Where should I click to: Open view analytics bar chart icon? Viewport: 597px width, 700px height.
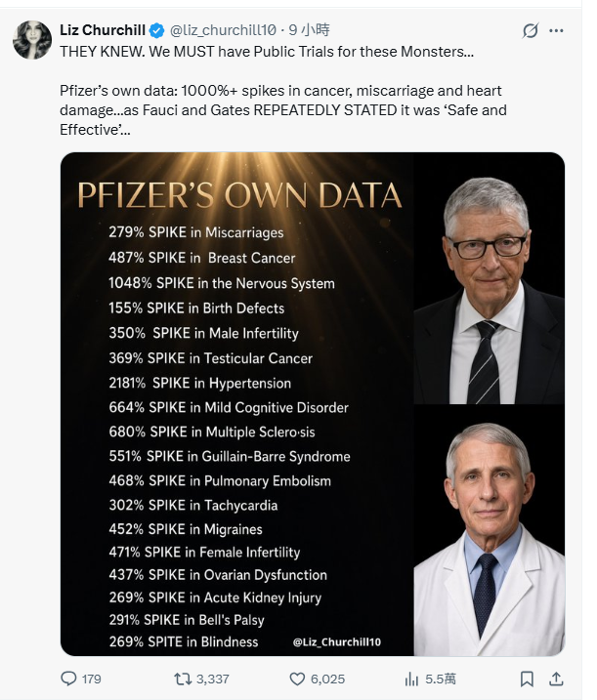click(411, 679)
